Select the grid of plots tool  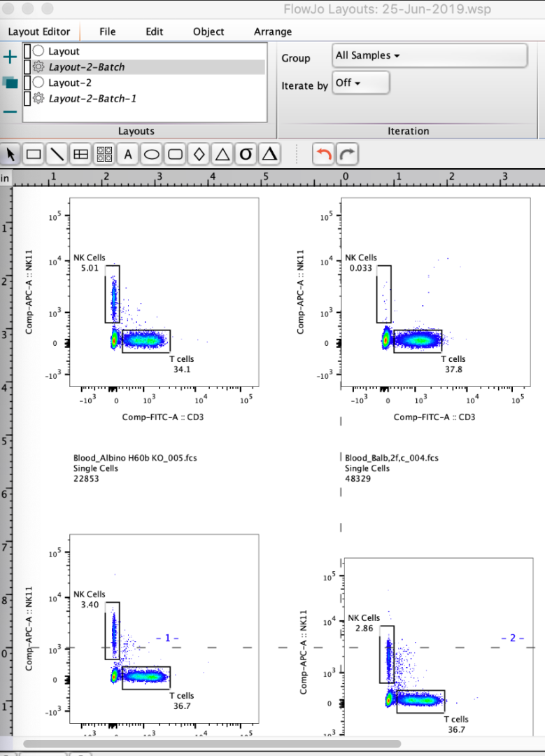104,154
